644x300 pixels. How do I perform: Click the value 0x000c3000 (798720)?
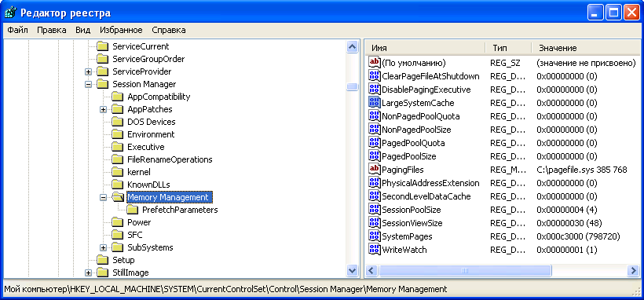[x=578, y=236]
